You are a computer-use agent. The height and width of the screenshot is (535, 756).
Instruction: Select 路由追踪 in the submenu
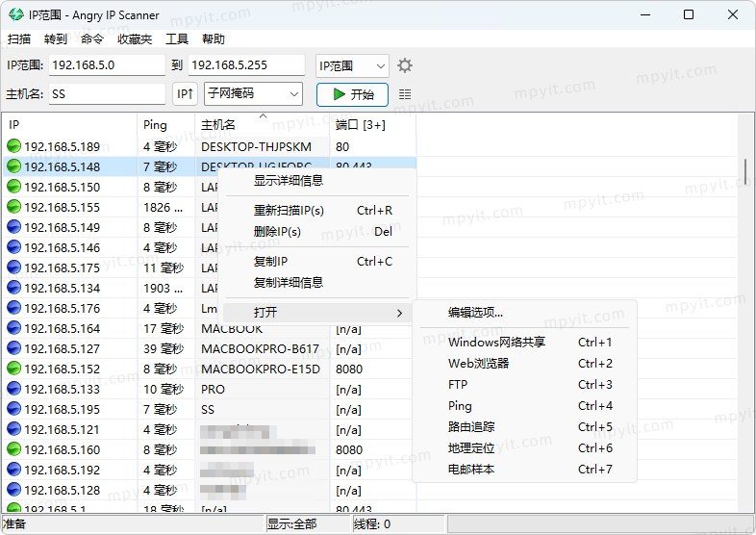point(524,427)
